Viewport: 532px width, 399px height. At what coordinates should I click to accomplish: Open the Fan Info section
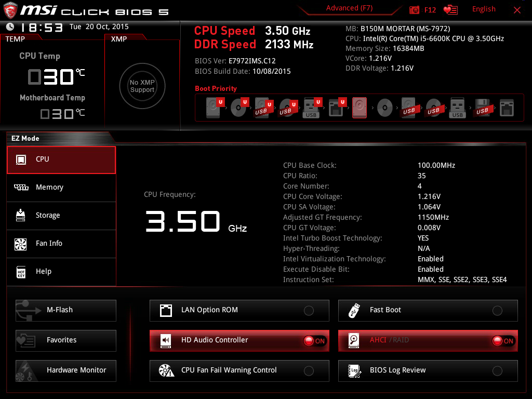(61, 244)
